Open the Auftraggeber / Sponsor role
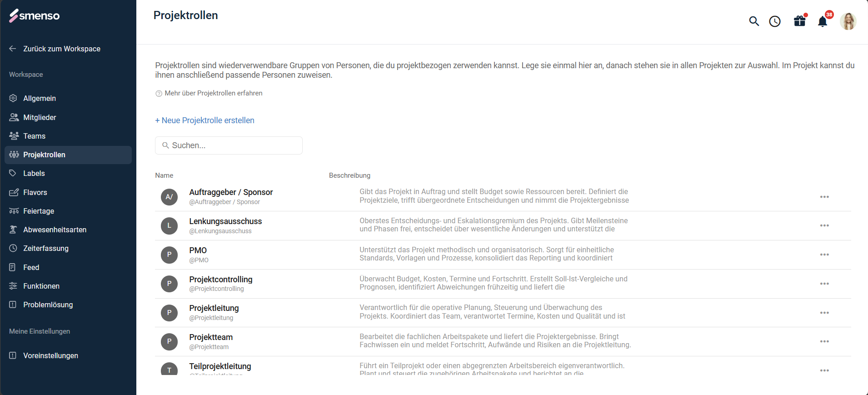 pyautogui.click(x=231, y=192)
